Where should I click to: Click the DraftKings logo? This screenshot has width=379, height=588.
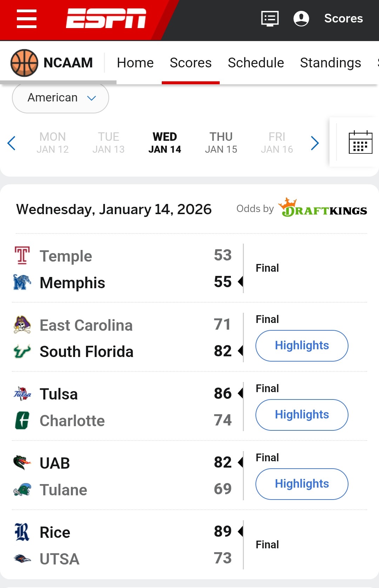coord(323,208)
